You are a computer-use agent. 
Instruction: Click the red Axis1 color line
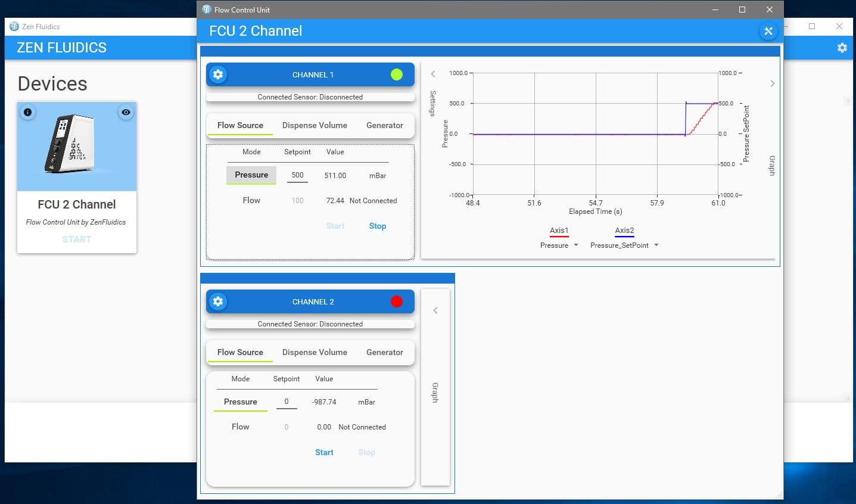[x=559, y=237]
